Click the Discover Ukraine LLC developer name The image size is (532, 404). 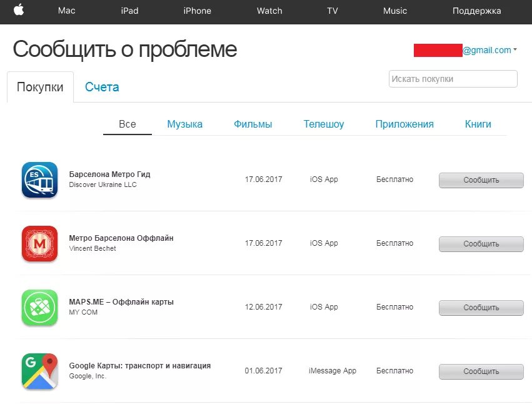(103, 184)
